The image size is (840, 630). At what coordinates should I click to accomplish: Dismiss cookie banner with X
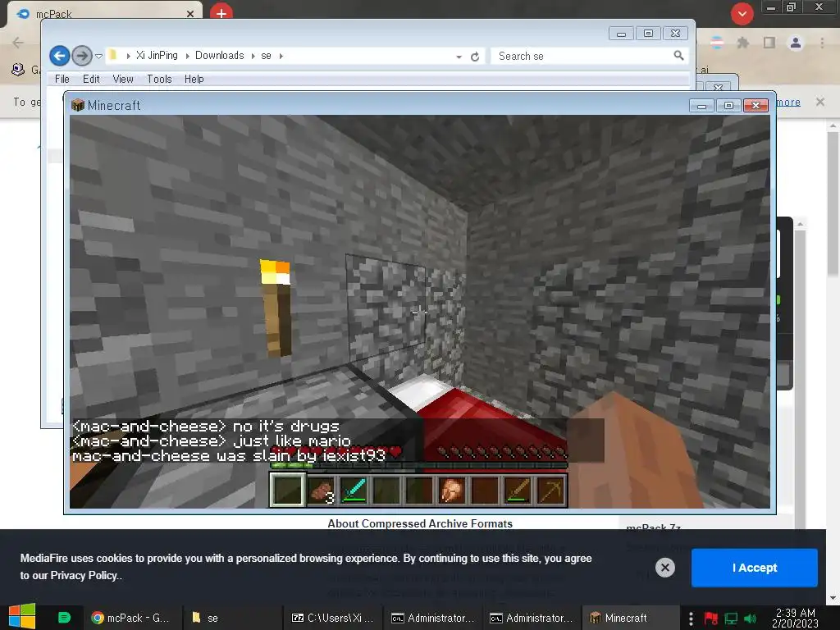click(664, 568)
